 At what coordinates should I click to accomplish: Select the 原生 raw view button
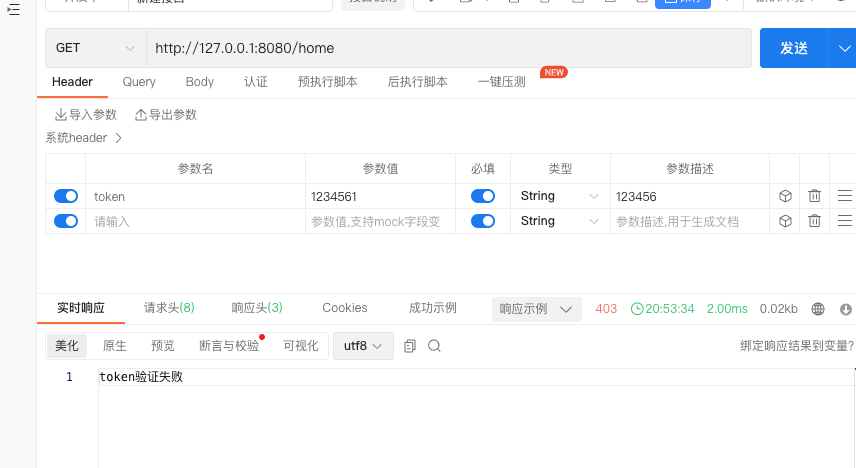click(x=115, y=346)
